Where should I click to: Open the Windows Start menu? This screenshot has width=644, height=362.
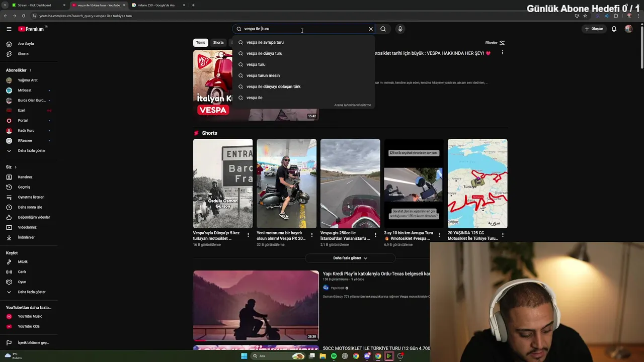click(x=244, y=356)
